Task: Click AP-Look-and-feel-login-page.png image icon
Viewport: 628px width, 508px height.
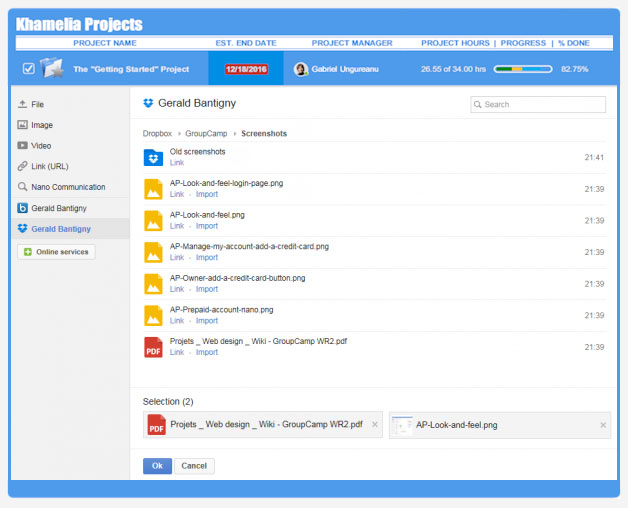Action: [x=153, y=189]
